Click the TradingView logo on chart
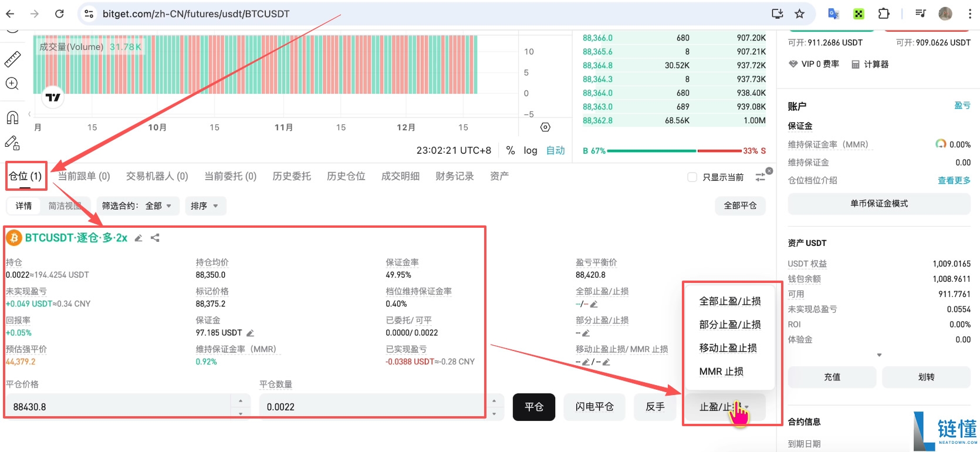 53,97
